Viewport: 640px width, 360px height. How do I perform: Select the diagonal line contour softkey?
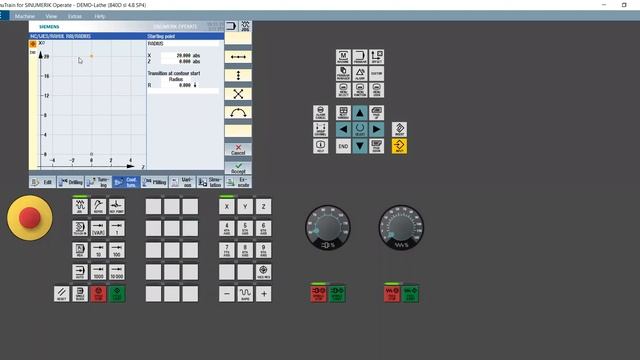pos(238,94)
